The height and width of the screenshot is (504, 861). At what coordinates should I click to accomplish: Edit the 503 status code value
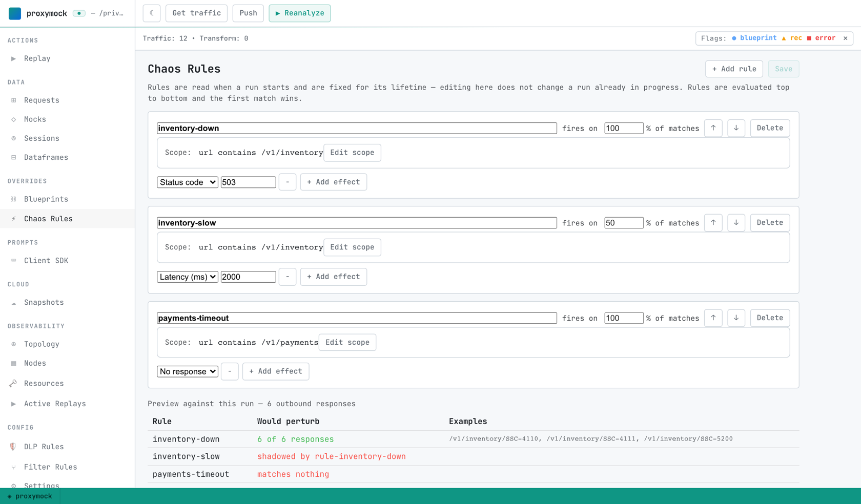(x=249, y=182)
